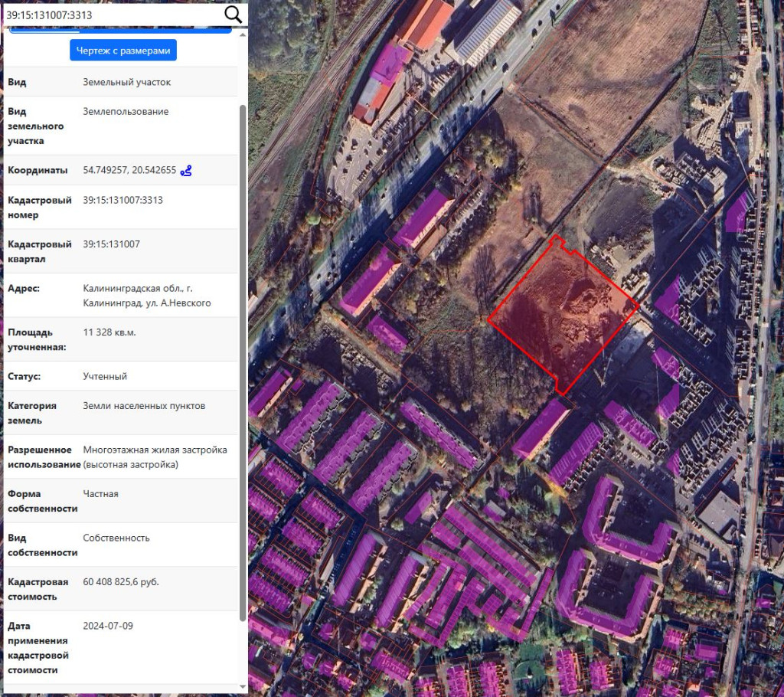Select the area value '11 328 кв.м.'
Image resolution: width=784 pixels, height=697 pixels.
(x=109, y=332)
